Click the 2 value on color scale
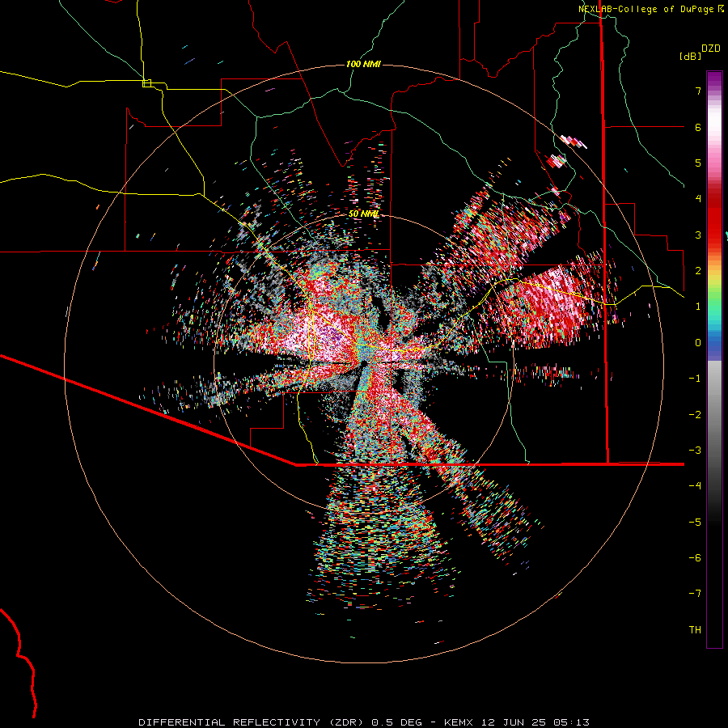This screenshot has width=728, height=728. pyautogui.click(x=698, y=271)
